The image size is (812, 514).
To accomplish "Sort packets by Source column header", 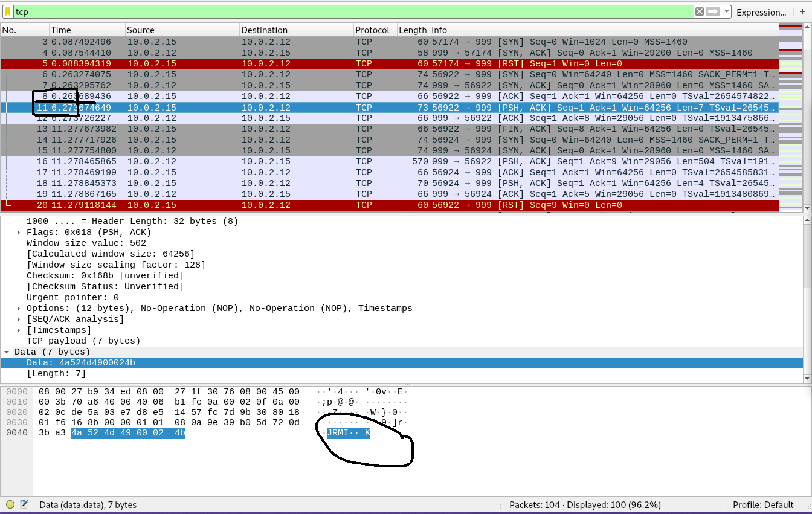I will pos(182,30).
